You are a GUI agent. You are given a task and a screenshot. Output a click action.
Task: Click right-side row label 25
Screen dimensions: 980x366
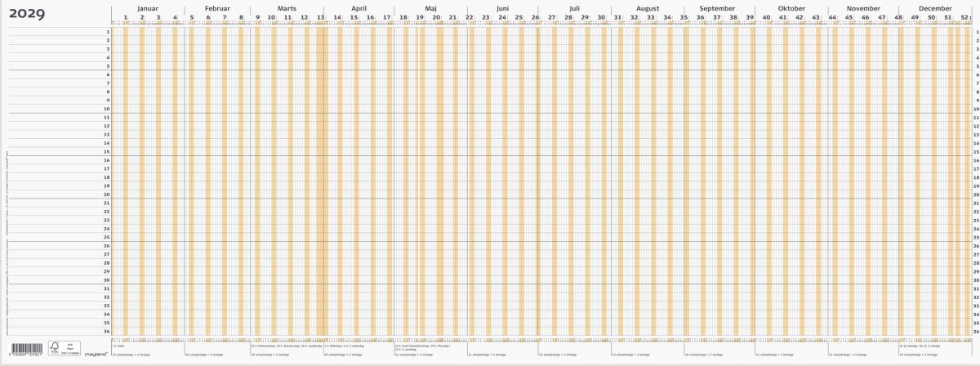point(977,238)
